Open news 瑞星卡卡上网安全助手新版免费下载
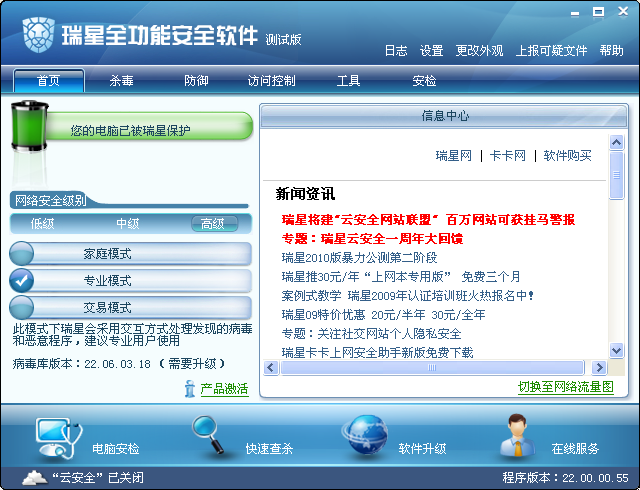 pos(377,352)
